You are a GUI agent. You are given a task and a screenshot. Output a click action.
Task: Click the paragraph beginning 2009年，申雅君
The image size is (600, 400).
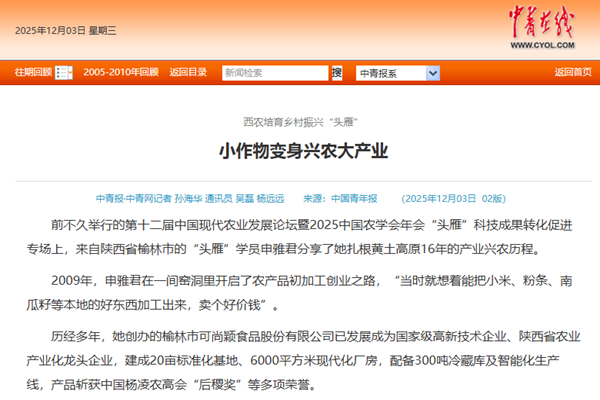(x=300, y=293)
